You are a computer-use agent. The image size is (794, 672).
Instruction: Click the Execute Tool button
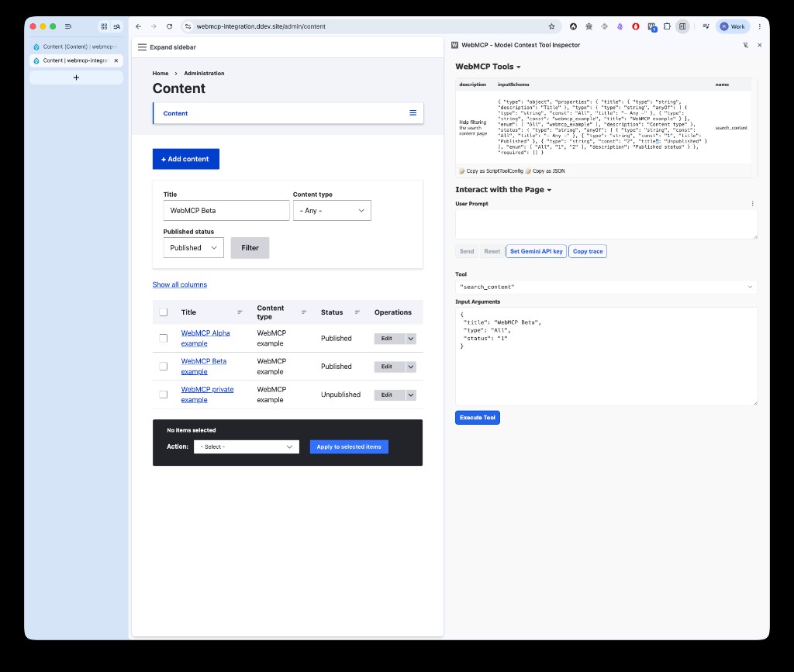tap(478, 418)
